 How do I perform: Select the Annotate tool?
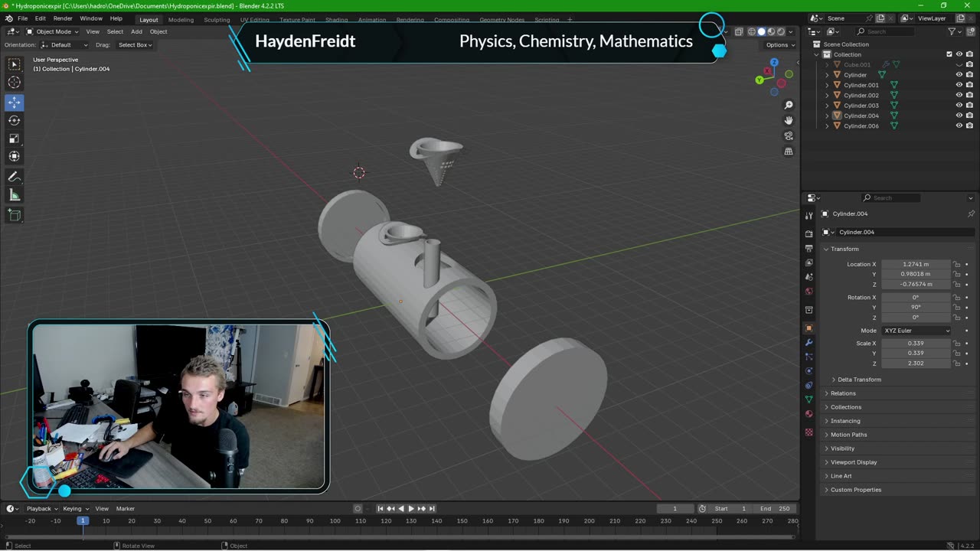click(x=15, y=177)
